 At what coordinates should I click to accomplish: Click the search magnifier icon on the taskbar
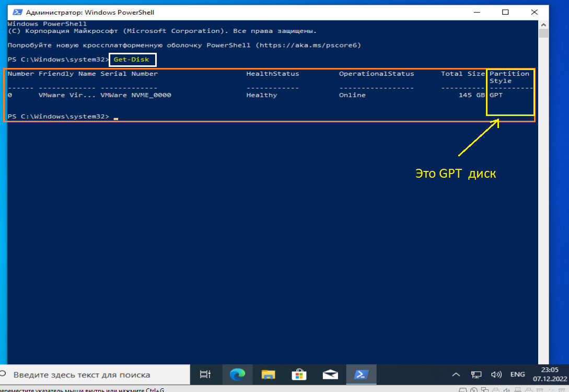coord(3,374)
